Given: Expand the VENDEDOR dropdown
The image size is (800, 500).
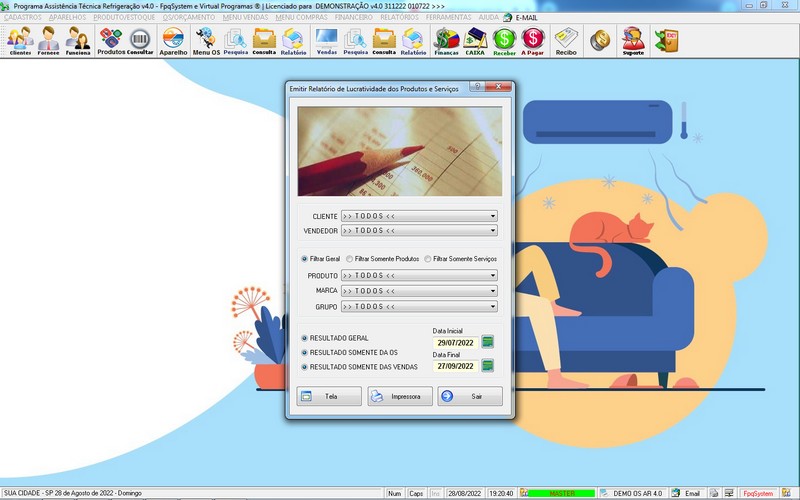Looking at the screenshot, I should [493, 230].
